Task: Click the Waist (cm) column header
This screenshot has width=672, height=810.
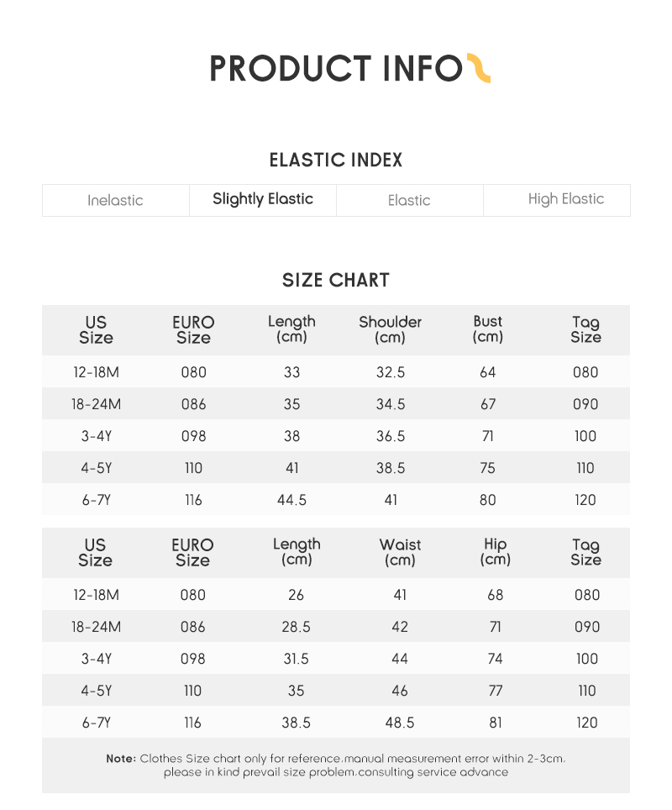Action: coord(400,552)
